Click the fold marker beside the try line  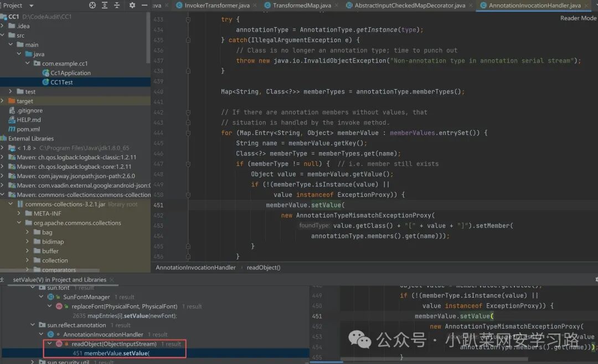(x=188, y=19)
